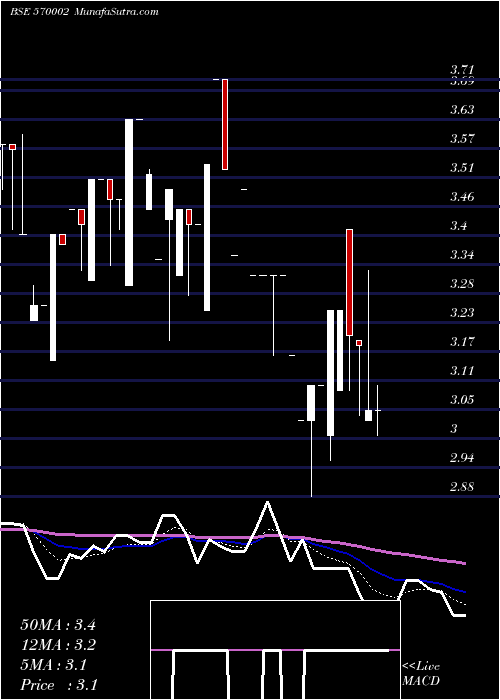Click the 3.63 price axis label
Image resolution: width=500 pixels, height=700 pixels.
point(462,109)
